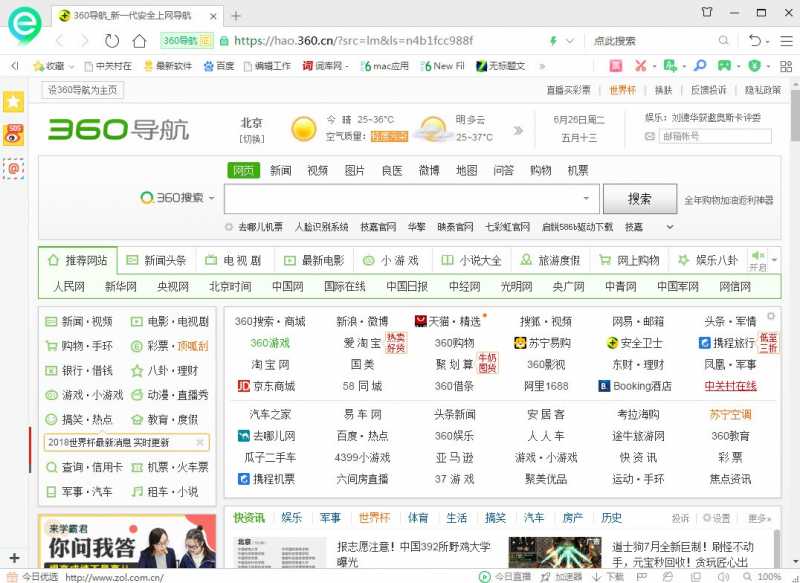
Task: Click 设360导航为主页 button
Action: pyautogui.click(x=82, y=90)
